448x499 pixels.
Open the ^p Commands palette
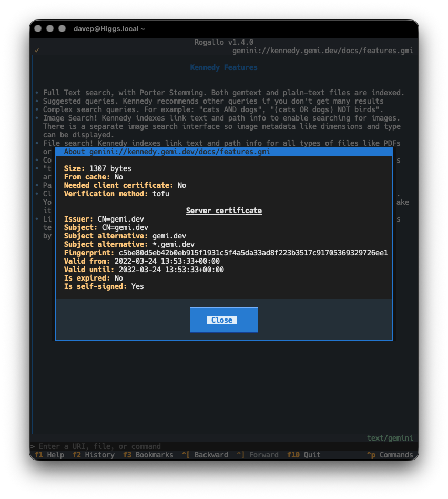pos(390,455)
